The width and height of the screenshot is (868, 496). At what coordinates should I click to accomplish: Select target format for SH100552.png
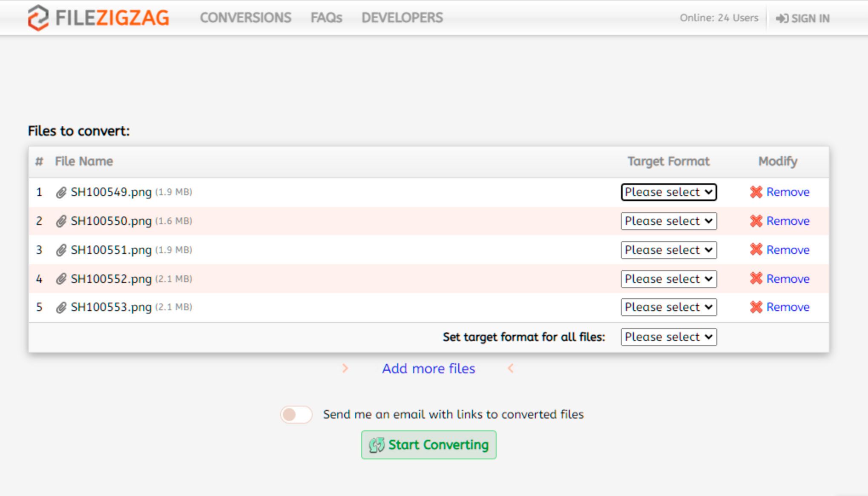(x=668, y=278)
